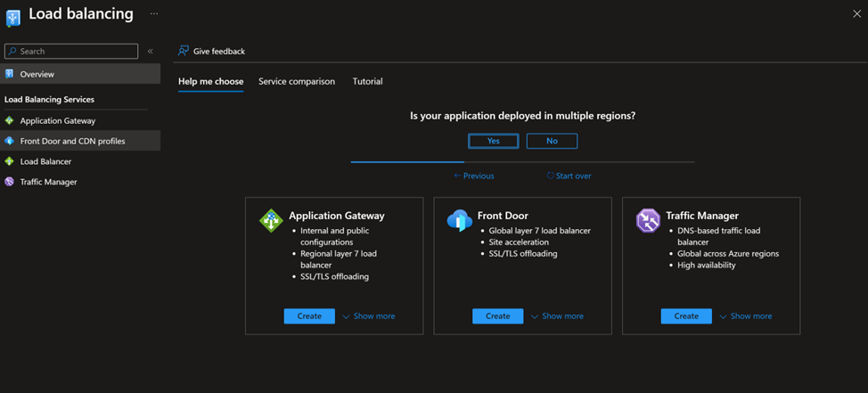This screenshot has height=393, width=868.
Task: Click 'High availability' bullet text
Action: (707, 266)
